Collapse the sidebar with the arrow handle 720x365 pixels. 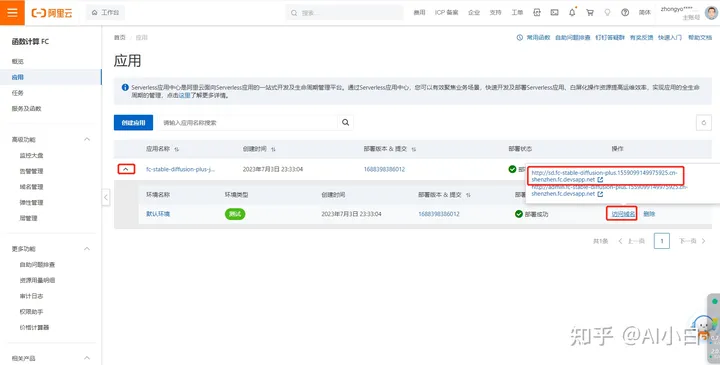click(x=106, y=197)
